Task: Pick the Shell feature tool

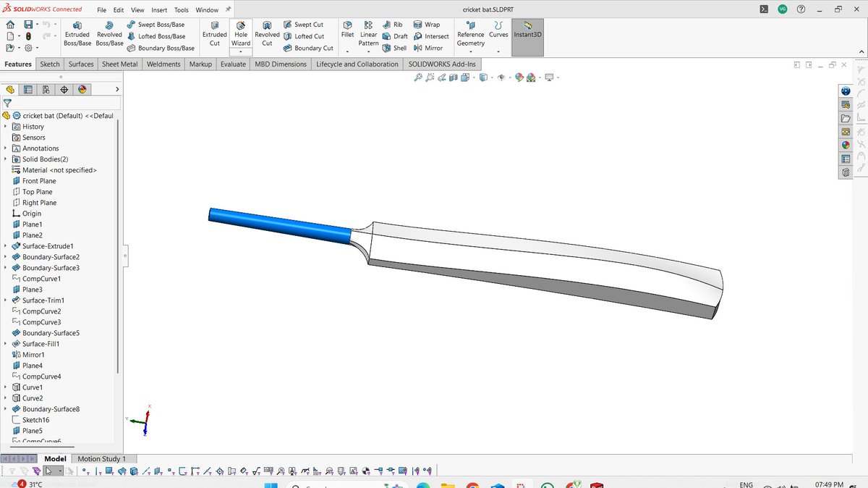Action: [395, 49]
